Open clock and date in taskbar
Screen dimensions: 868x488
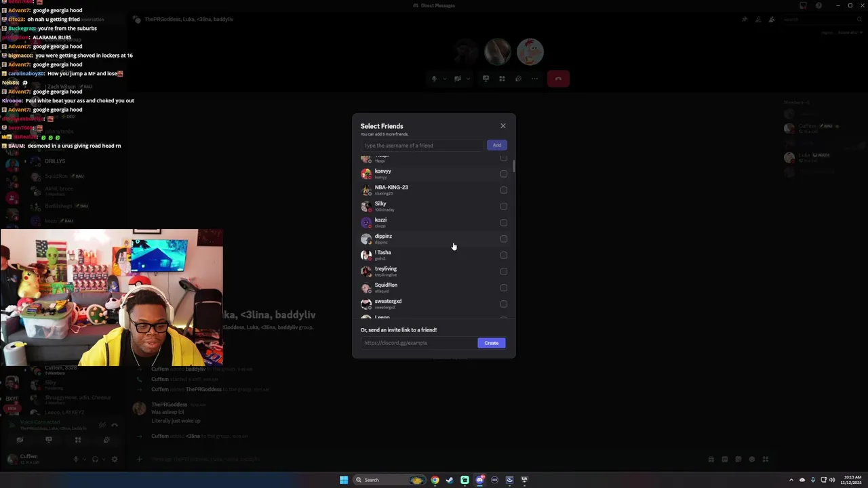852,480
